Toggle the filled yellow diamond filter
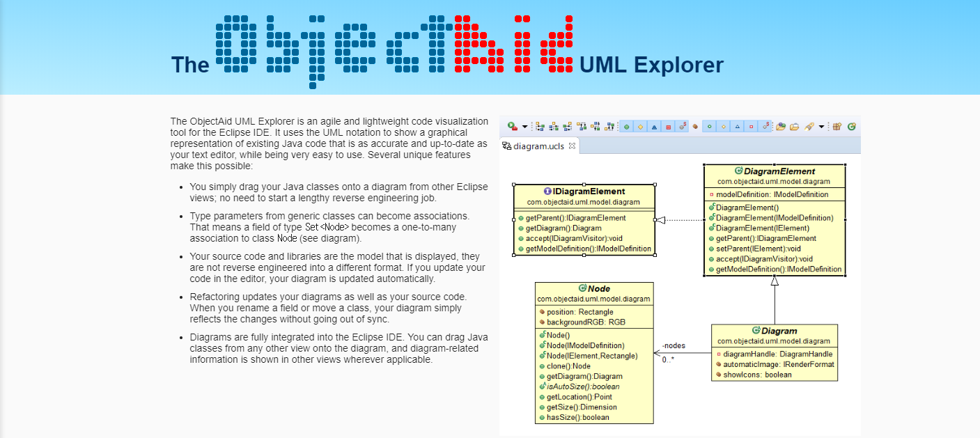Viewport: 980px width, 438px height. click(640, 127)
